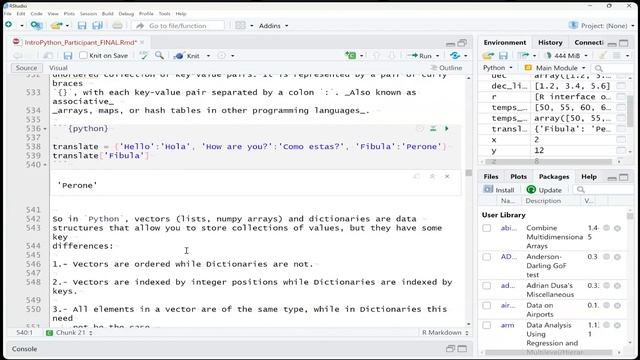Open the Addins dropdown
This screenshot has width=640, height=360.
click(273, 26)
